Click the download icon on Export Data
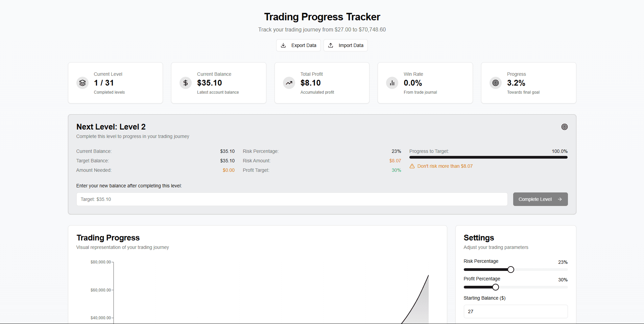This screenshot has height=324, width=644. (283, 45)
